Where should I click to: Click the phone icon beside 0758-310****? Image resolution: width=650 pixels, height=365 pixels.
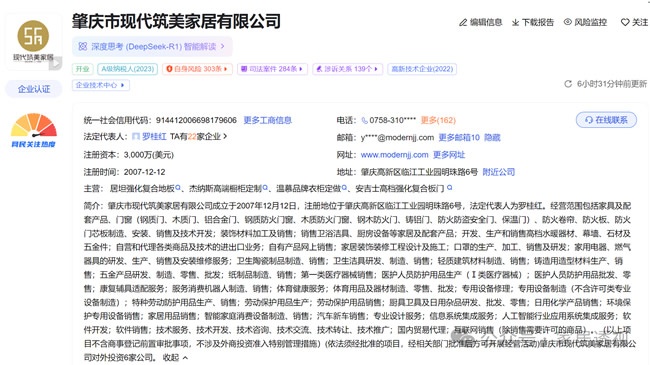click(x=364, y=120)
